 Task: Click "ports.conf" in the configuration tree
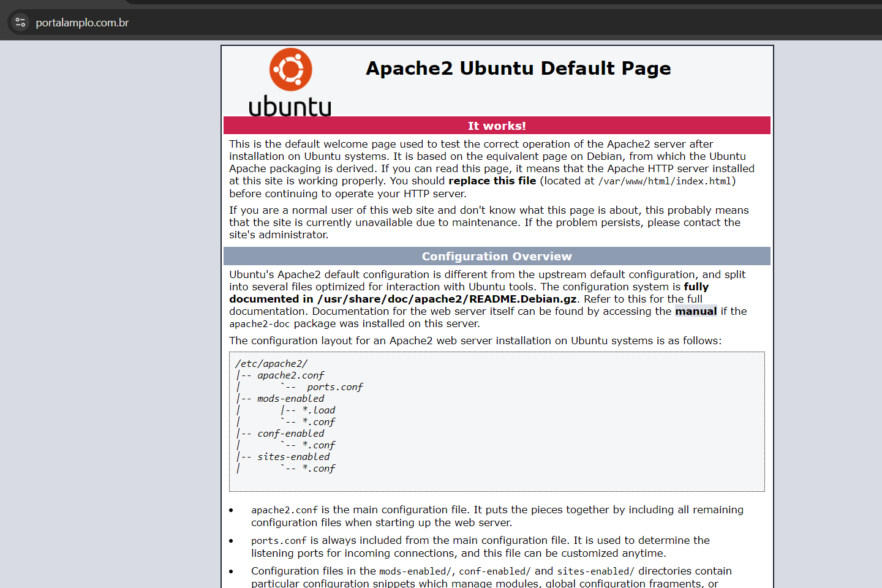click(x=335, y=387)
